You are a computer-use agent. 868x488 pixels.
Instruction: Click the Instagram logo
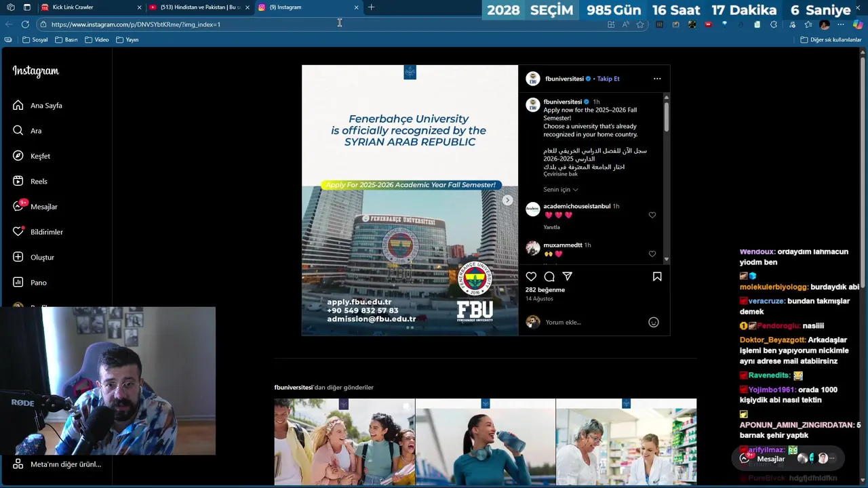35,71
